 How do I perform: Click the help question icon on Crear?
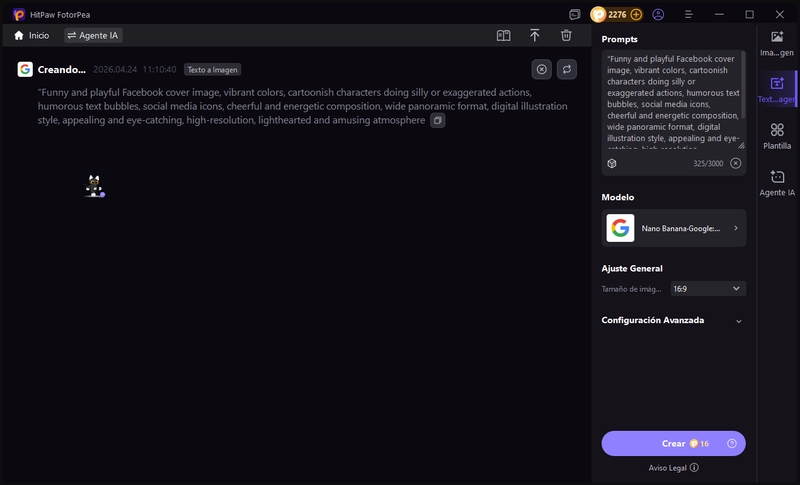(x=732, y=444)
